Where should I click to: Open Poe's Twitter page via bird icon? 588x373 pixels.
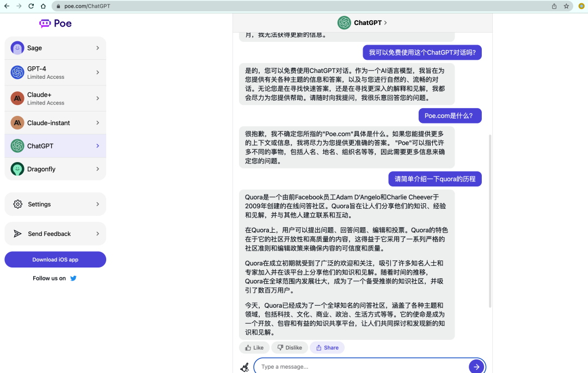[x=73, y=278]
